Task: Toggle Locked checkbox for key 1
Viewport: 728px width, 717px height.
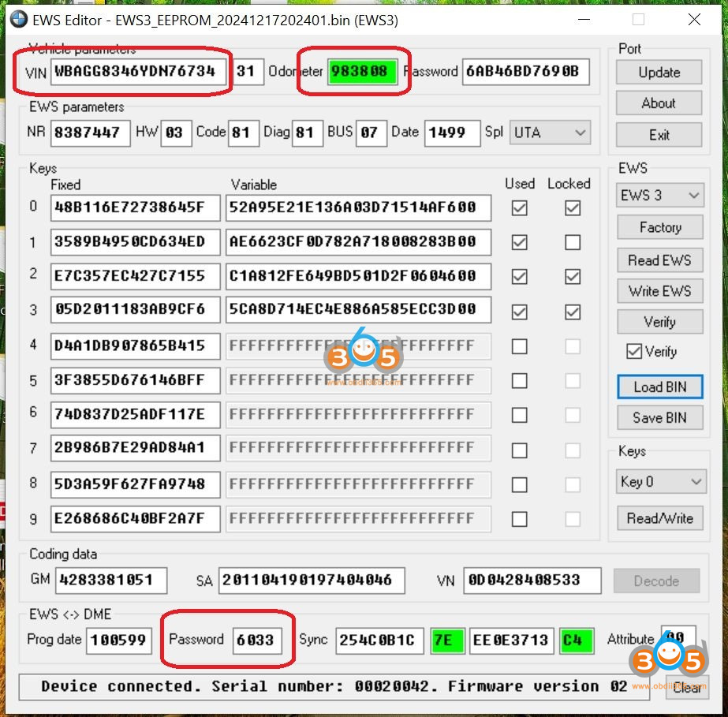Action: (x=573, y=242)
